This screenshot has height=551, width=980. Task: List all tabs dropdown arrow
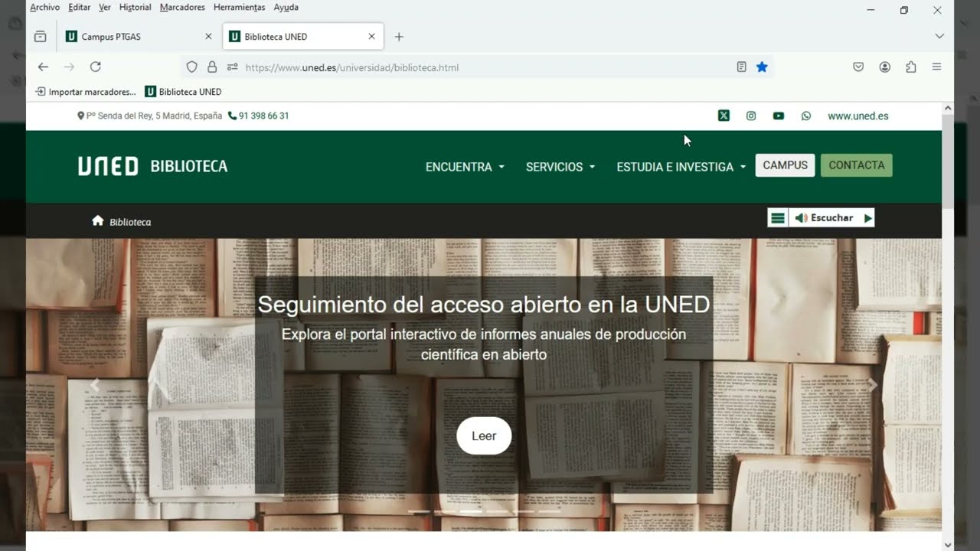click(939, 37)
